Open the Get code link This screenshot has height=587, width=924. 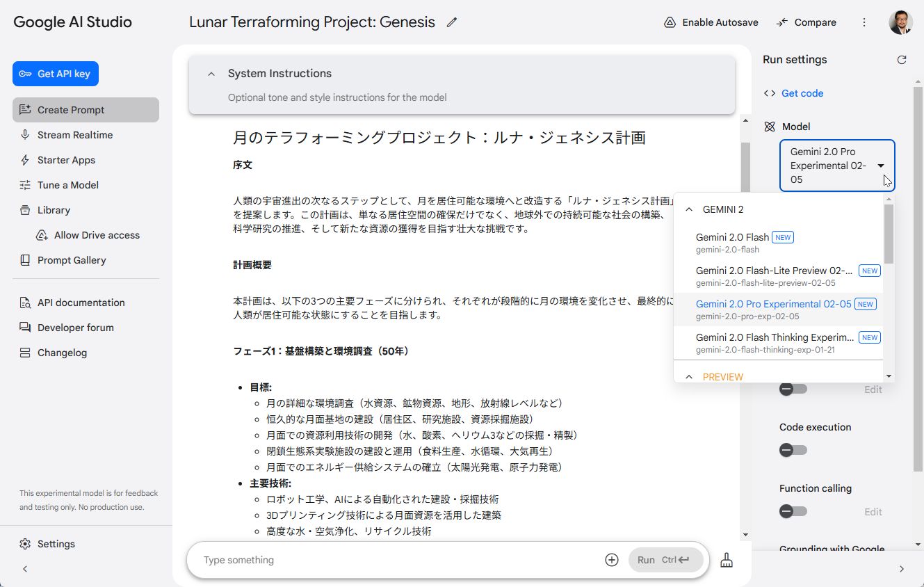coord(802,93)
